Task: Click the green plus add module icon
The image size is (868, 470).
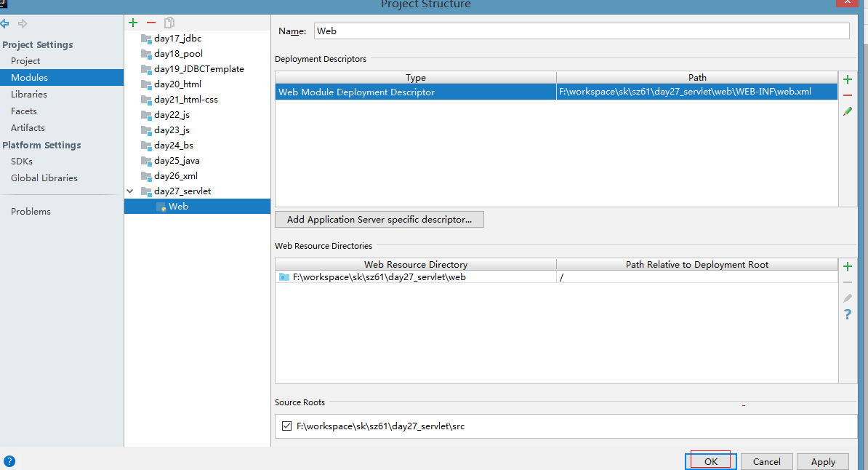Action: tap(132, 23)
